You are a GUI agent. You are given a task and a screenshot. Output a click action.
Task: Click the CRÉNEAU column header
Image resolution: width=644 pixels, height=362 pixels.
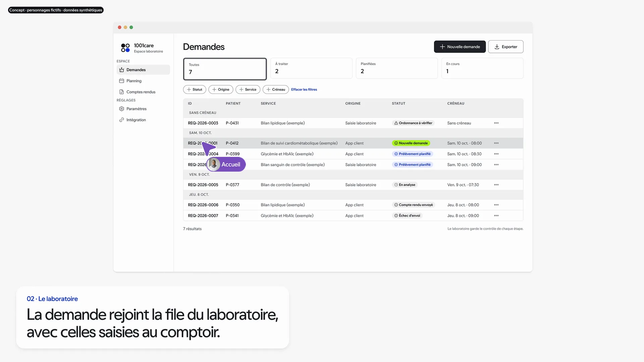pyautogui.click(x=455, y=104)
